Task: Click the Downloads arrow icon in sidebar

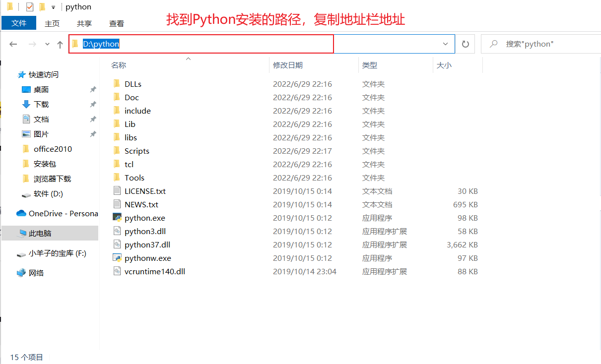Action: pyautogui.click(x=26, y=104)
